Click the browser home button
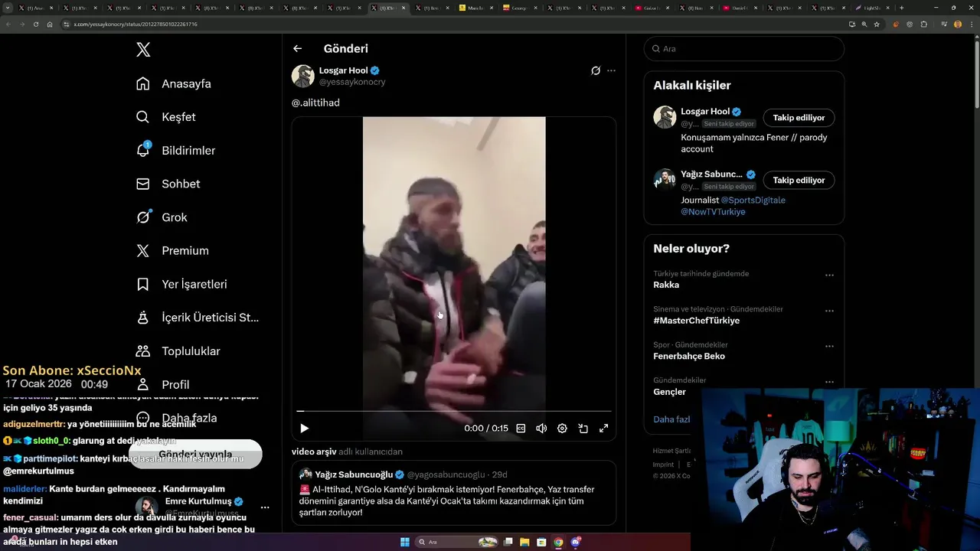 (x=50, y=24)
